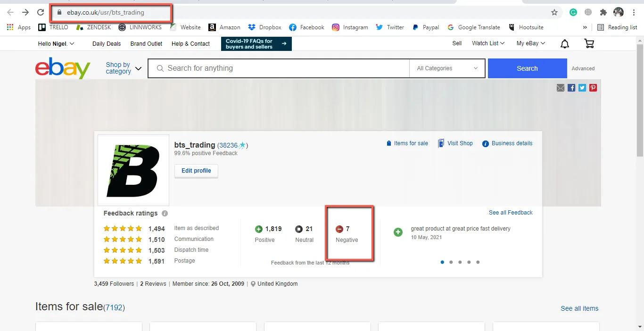Open the Google Translate bookmark
This screenshot has width=644, height=331.
click(x=474, y=27)
